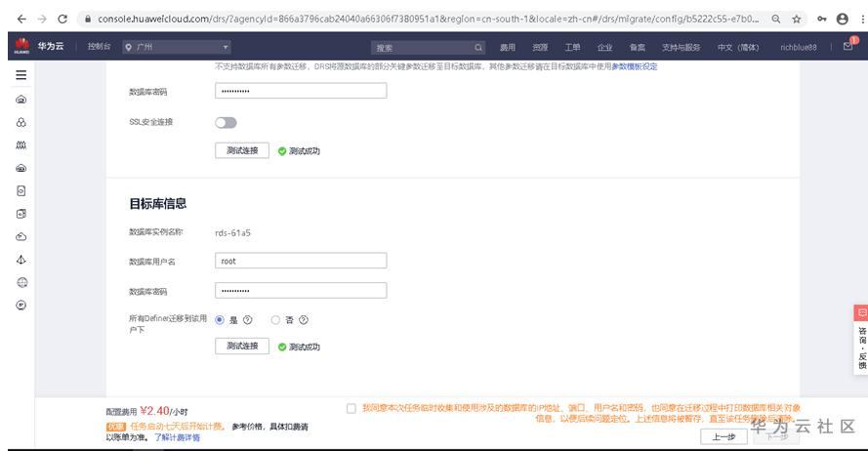Open the 资源 resources menu
The image size is (868, 451).
coord(540,48)
